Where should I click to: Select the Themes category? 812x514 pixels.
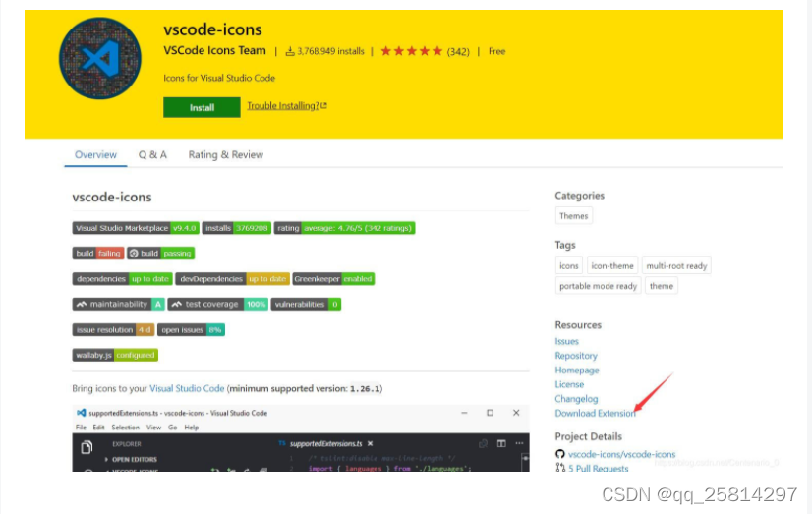574,216
